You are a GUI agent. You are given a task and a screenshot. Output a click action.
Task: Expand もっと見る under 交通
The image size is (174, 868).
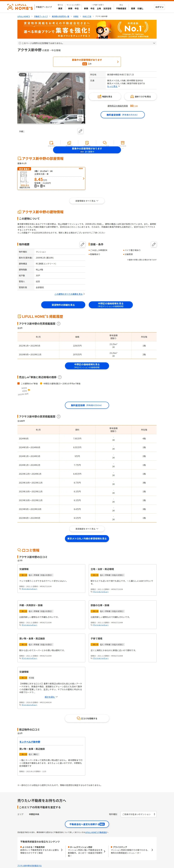tap(114, 86)
